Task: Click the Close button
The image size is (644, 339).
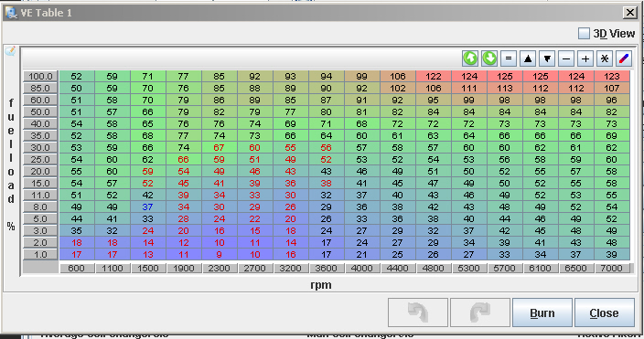Action: pyautogui.click(x=604, y=313)
